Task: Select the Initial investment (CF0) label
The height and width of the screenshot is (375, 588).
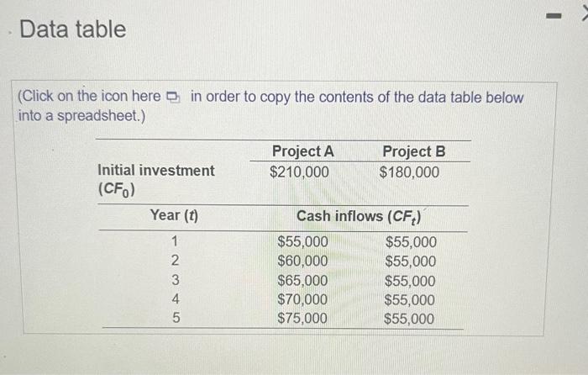Action: pos(156,179)
